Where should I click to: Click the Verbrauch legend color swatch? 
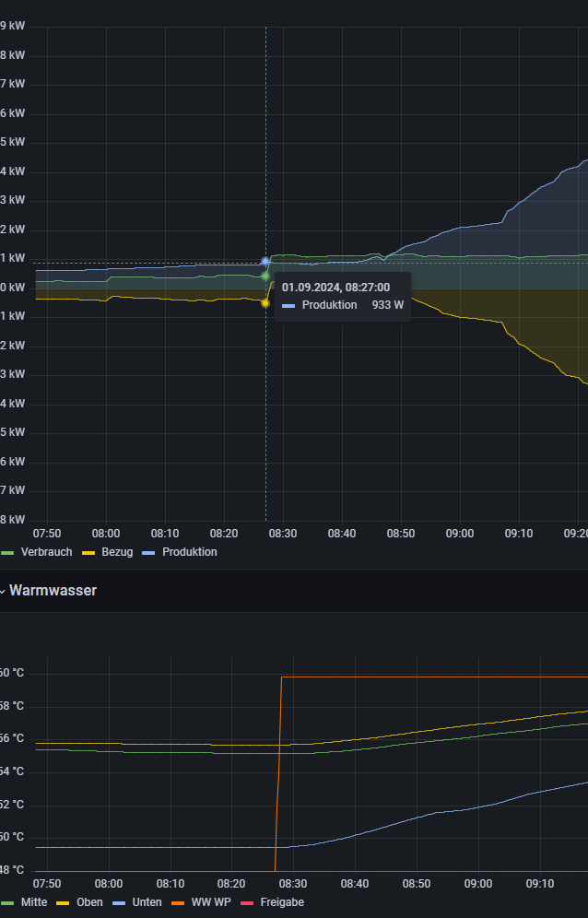[7, 553]
